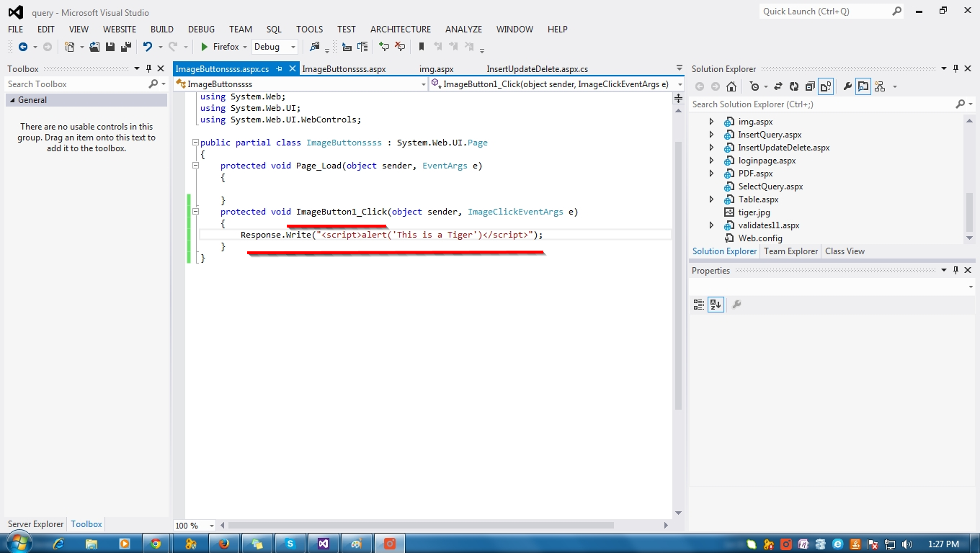Viewport: 980px width, 553px height.
Task: Open Properties via the wrench icon
Action: (x=847, y=86)
